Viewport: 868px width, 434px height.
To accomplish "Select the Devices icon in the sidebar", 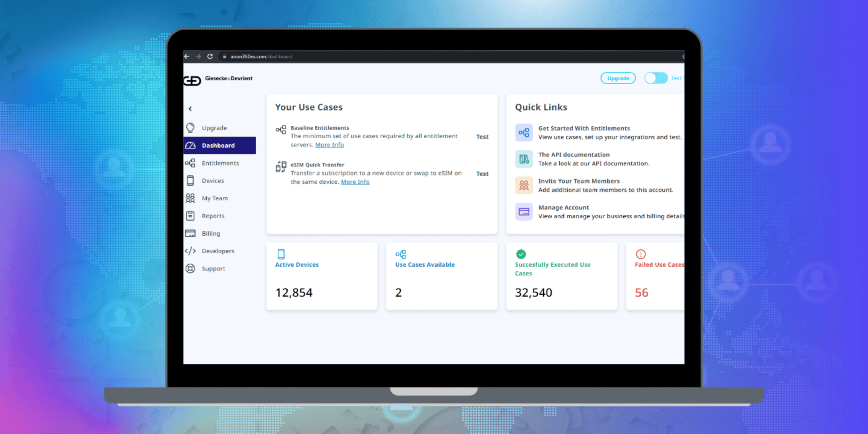I will coord(191,180).
